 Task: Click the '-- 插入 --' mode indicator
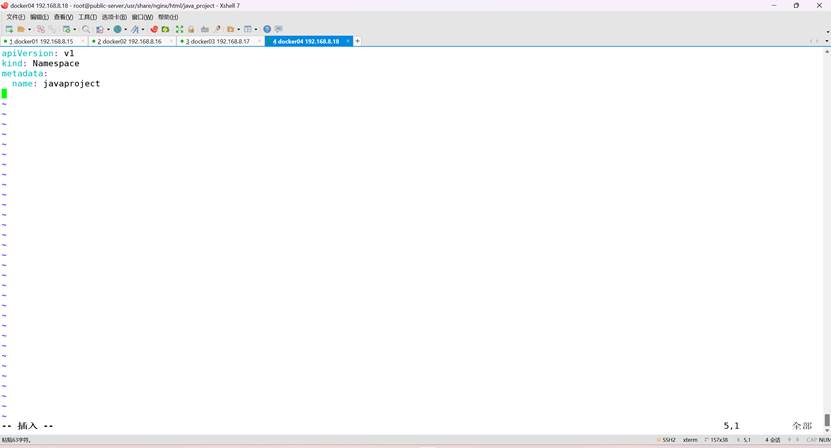[x=28, y=426]
